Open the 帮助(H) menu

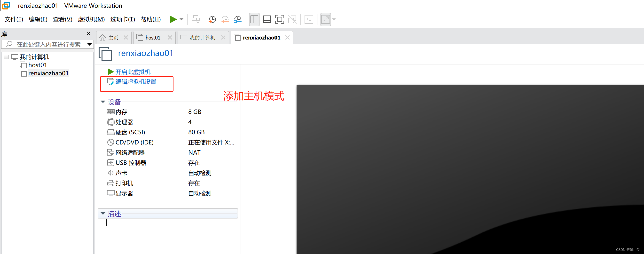point(150,19)
